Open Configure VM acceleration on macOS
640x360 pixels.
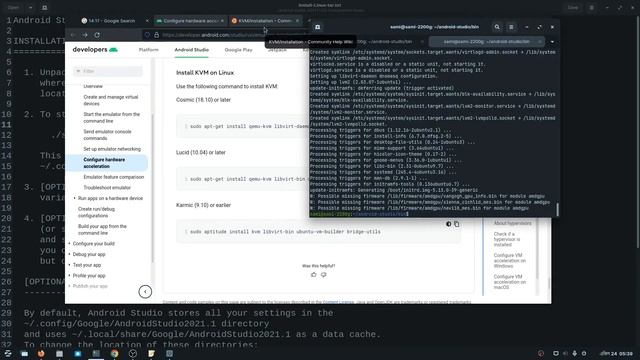point(510,282)
